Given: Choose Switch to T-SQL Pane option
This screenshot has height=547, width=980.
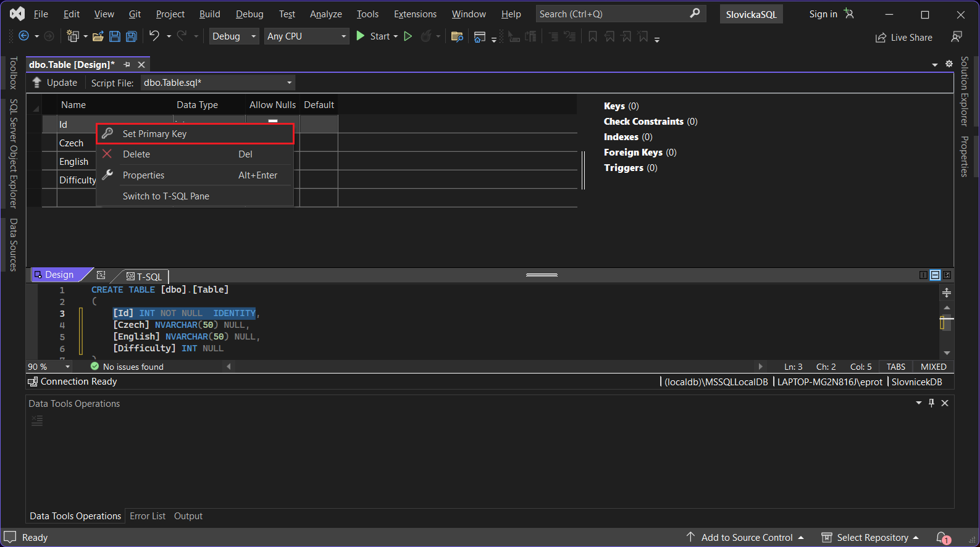Looking at the screenshot, I should [165, 196].
